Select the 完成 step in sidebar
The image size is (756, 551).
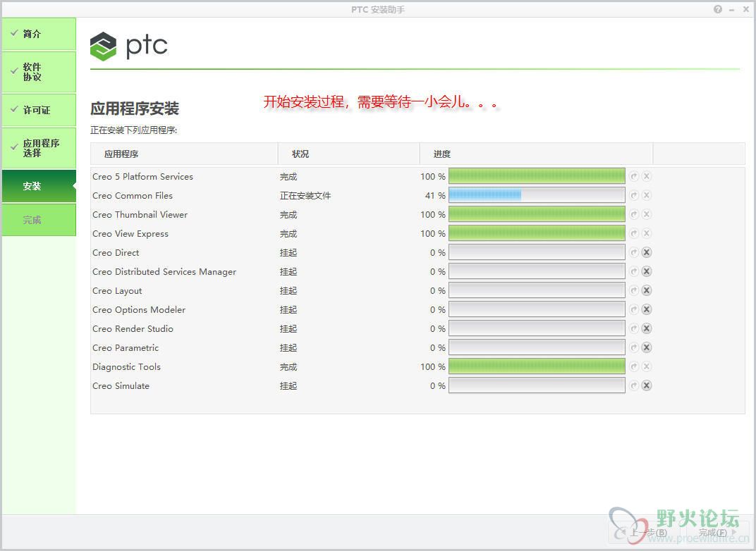[39, 220]
